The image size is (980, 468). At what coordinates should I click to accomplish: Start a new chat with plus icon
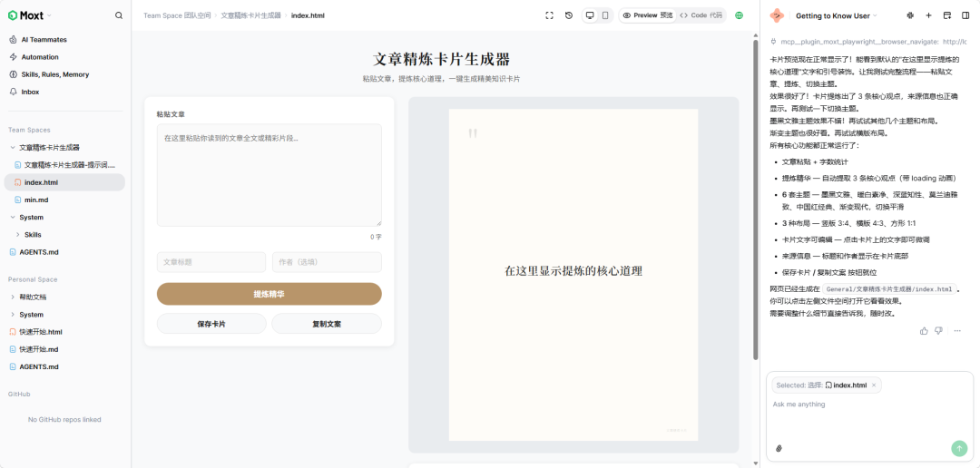929,15
